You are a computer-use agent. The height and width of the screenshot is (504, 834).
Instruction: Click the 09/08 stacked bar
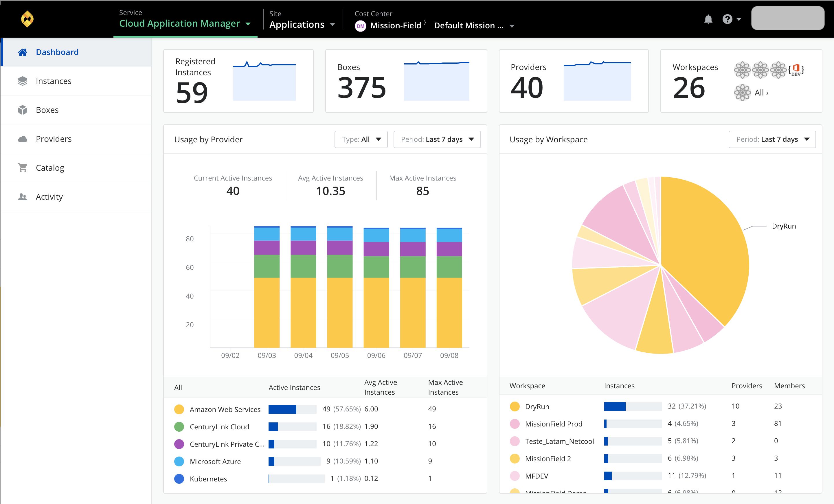tap(449, 287)
